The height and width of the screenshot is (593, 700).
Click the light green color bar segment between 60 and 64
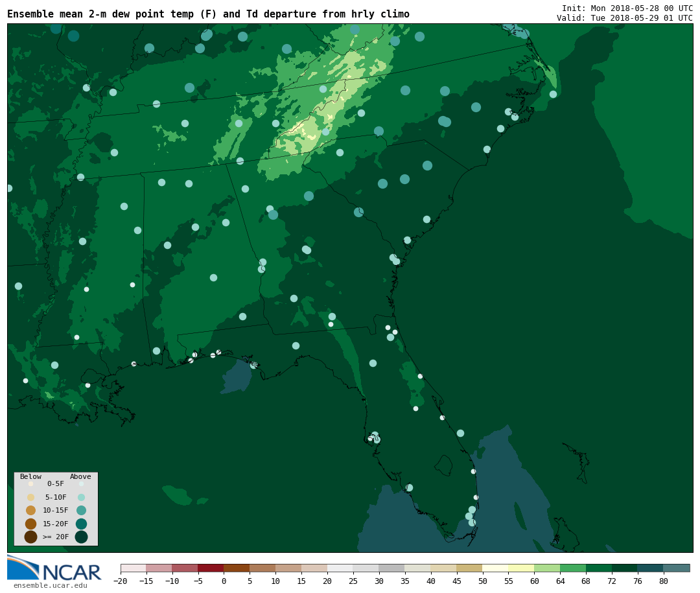pyautogui.click(x=547, y=568)
